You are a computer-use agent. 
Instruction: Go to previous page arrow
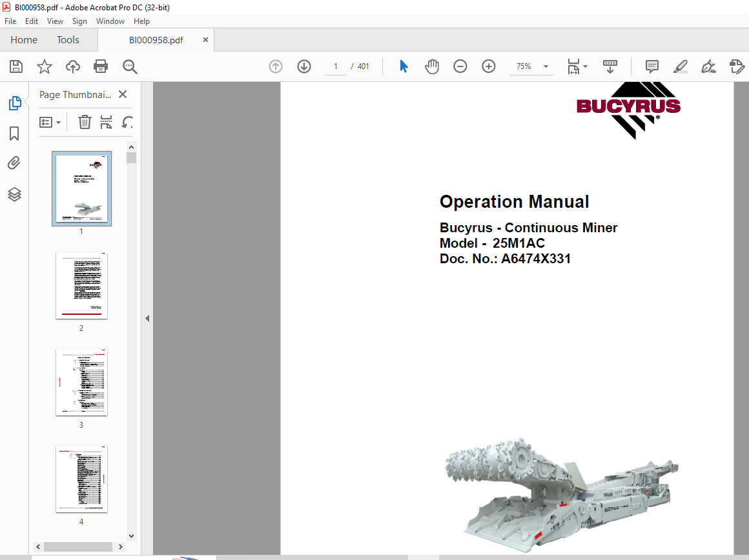point(276,66)
